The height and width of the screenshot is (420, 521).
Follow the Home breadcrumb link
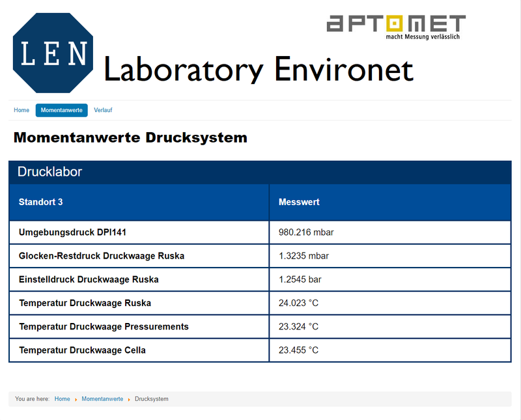pos(62,399)
